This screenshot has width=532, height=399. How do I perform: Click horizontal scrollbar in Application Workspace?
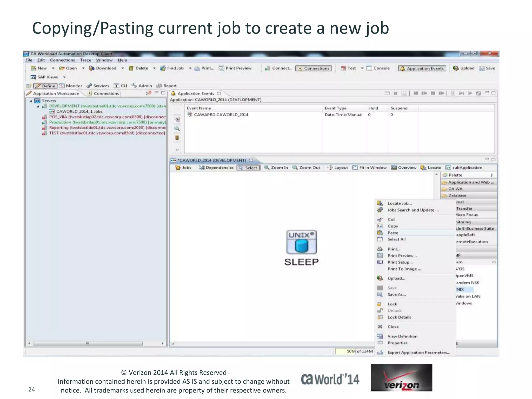(x=88, y=343)
